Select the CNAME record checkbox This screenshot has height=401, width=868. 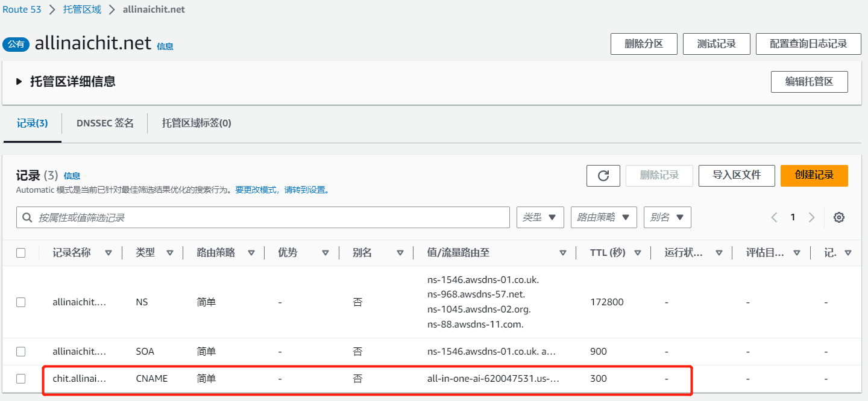click(21, 379)
